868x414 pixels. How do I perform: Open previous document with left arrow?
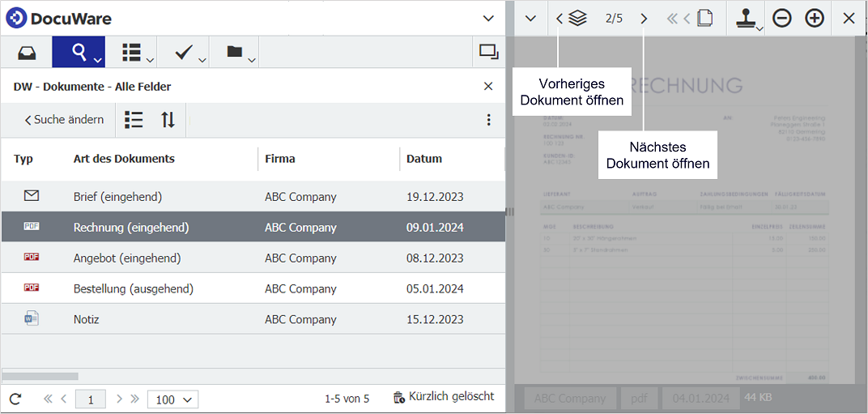tap(560, 19)
